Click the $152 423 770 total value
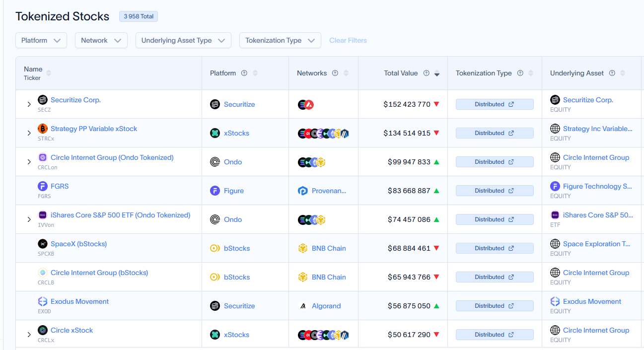The width and height of the screenshot is (644, 350). pyautogui.click(x=407, y=104)
